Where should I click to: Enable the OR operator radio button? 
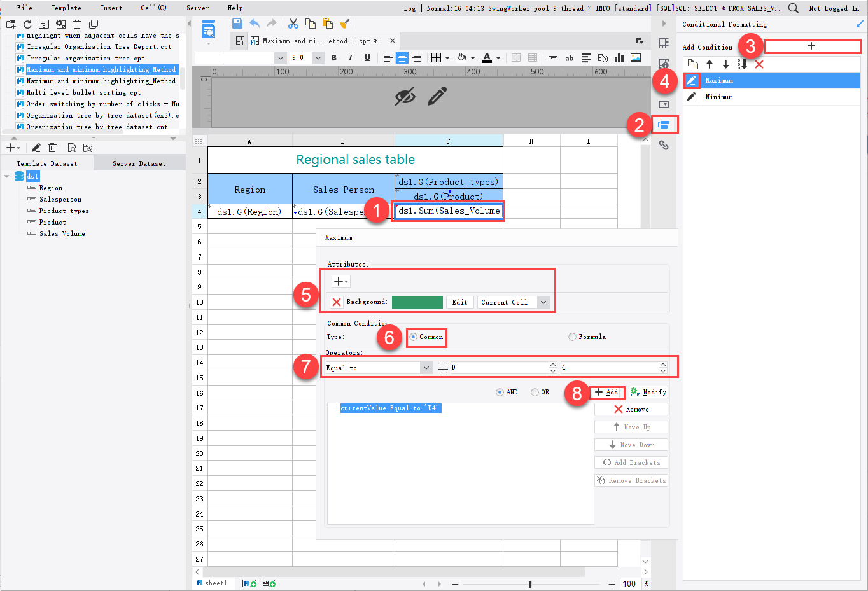(x=535, y=392)
